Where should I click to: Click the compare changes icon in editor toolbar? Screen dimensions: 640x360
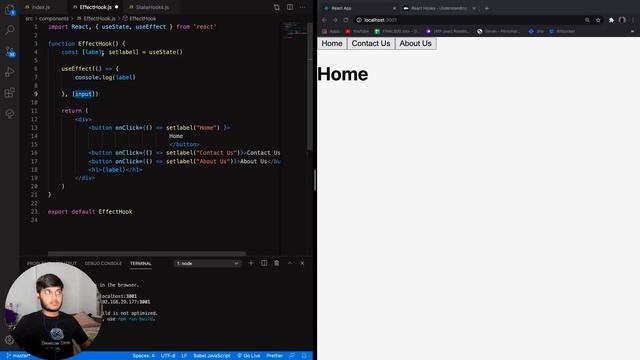point(277,7)
